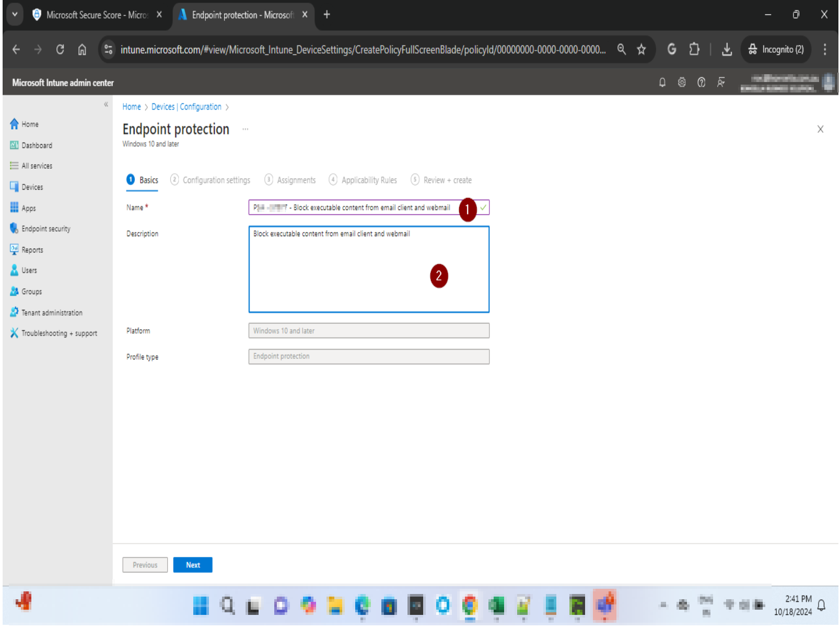Select the Applicability Rules step tab
Viewport: 840px width, 629px height.
pyautogui.click(x=363, y=180)
